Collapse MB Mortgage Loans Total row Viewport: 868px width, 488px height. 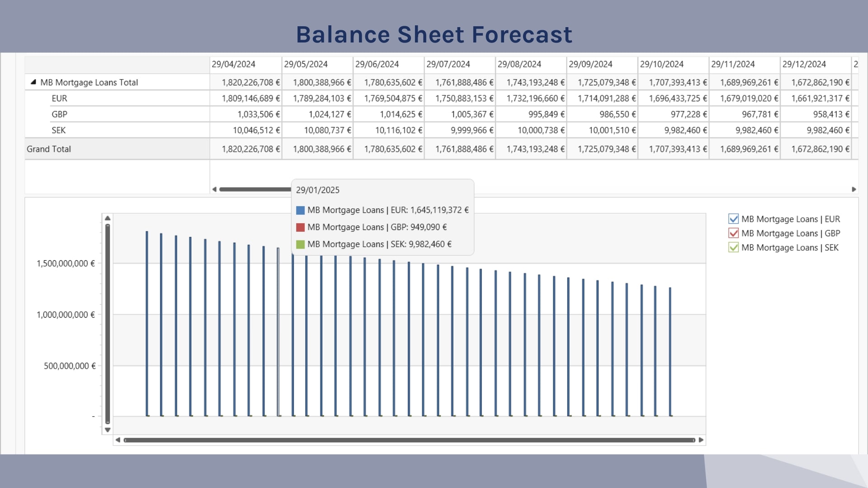(33, 82)
